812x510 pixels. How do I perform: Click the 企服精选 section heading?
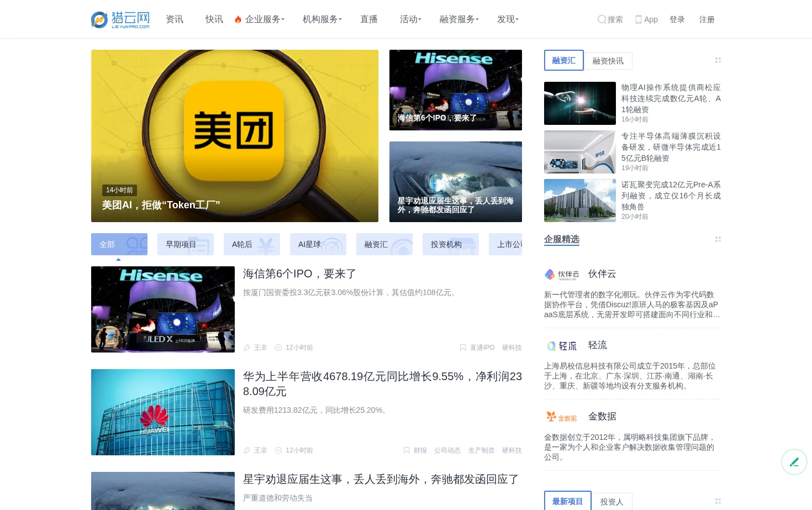562,239
